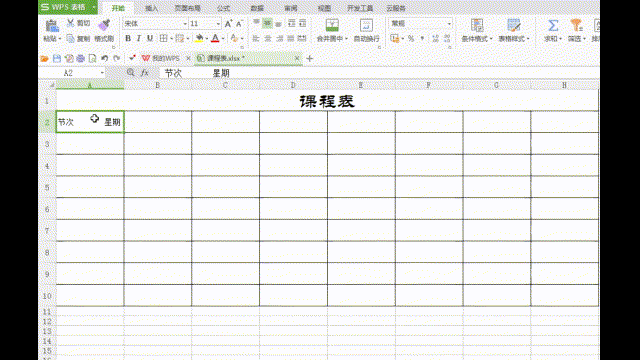The image size is (640, 360).
Task: Click the increase indent icon
Action: pyautogui.click(x=302, y=23)
